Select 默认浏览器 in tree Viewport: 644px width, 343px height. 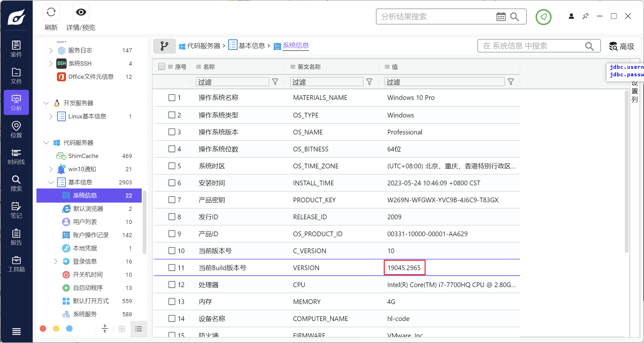89,209
